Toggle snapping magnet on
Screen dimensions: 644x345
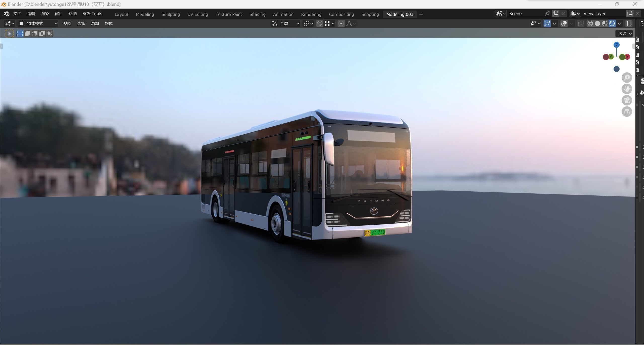click(319, 23)
